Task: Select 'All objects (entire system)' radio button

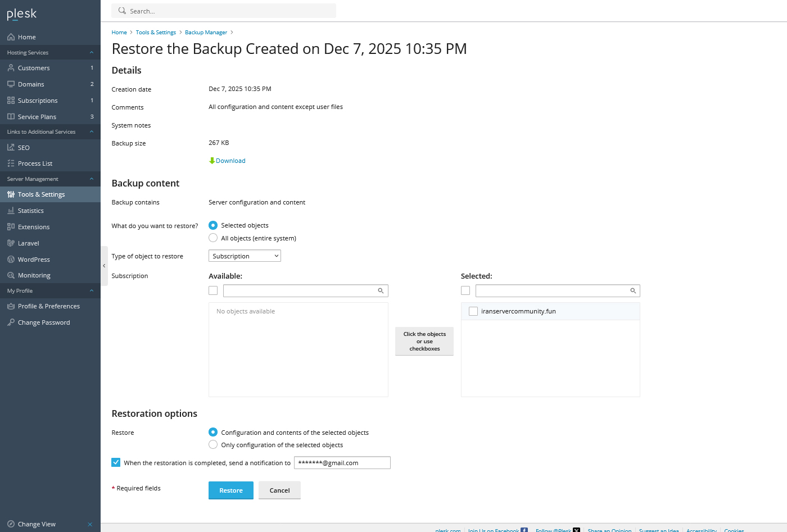Action: pos(213,238)
